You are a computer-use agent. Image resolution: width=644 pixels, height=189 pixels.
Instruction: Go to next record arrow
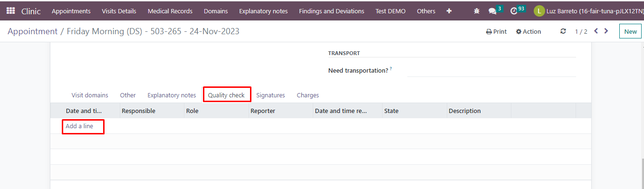[606, 31]
